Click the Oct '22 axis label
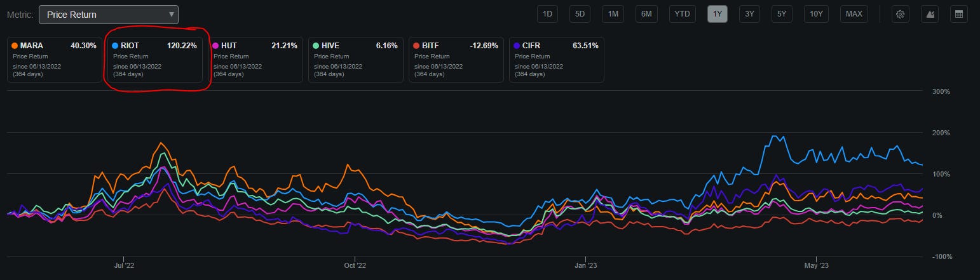Viewport: 980px width, 280px height. tap(355, 265)
